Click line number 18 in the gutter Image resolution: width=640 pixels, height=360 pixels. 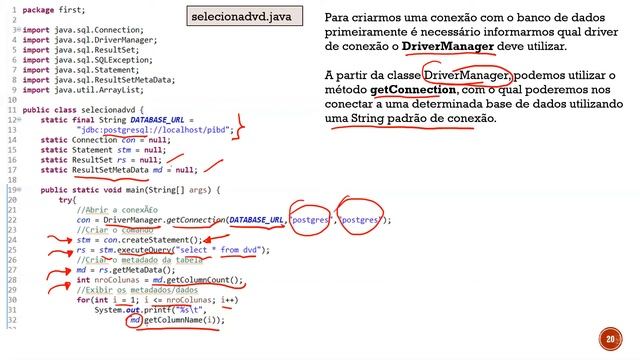(12, 180)
